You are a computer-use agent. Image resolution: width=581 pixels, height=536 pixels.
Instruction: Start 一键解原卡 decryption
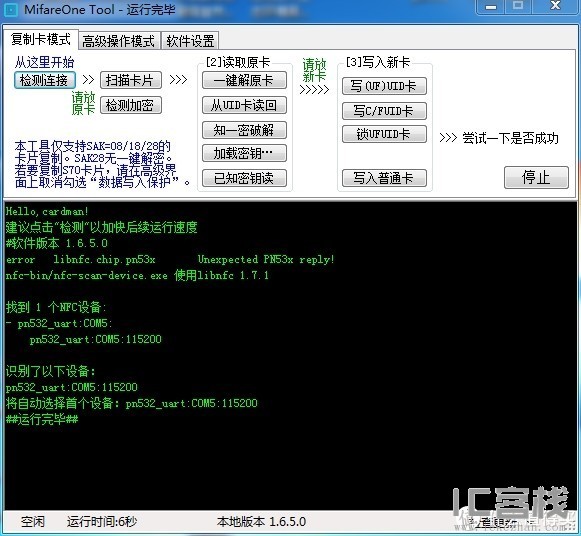coord(244,80)
